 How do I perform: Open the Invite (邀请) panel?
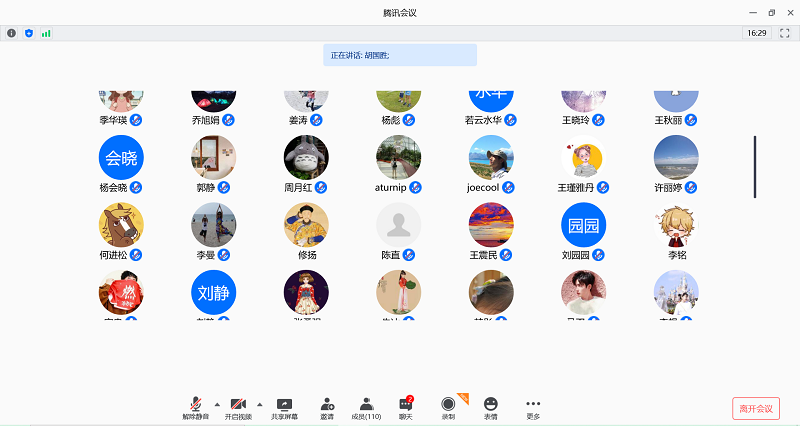[x=327, y=407]
